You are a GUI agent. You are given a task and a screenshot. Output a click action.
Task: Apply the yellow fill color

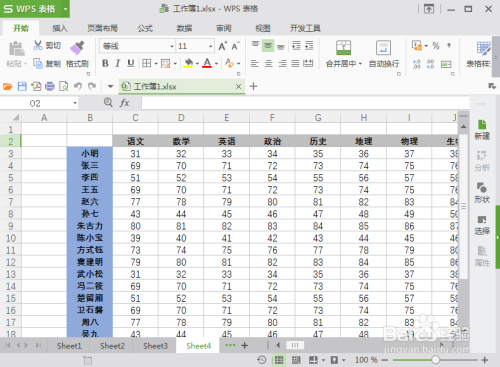[188, 63]
